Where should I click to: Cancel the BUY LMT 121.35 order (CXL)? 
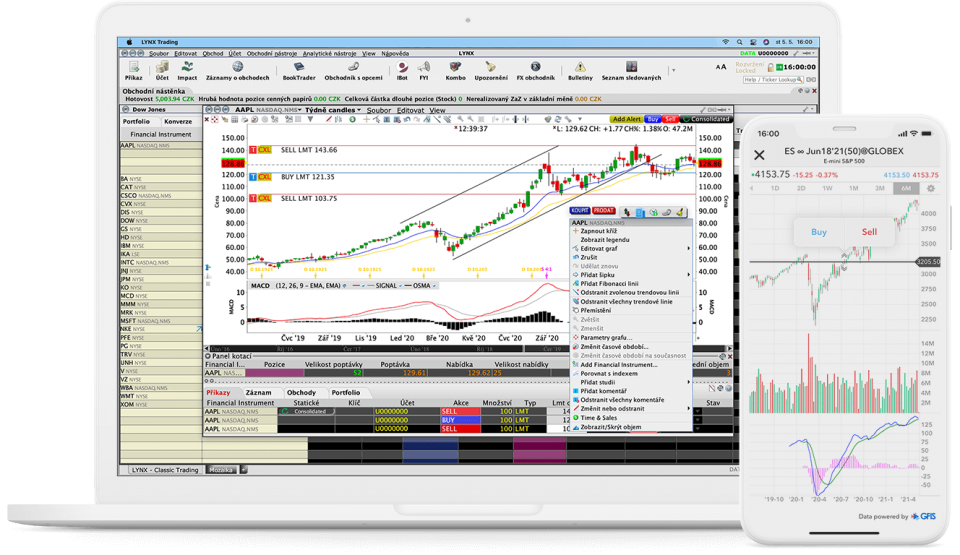pos(264,177)
